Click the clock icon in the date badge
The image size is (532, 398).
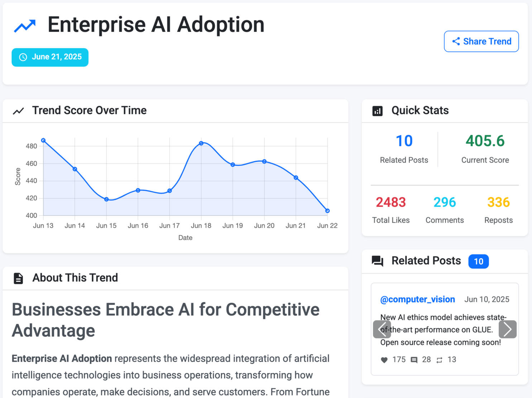point(23,57)
